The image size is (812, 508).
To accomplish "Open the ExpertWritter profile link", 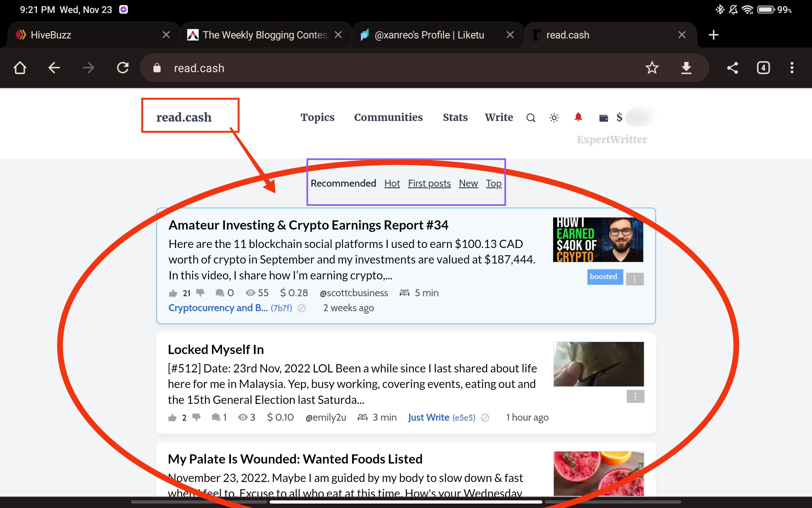I will 612,139.
